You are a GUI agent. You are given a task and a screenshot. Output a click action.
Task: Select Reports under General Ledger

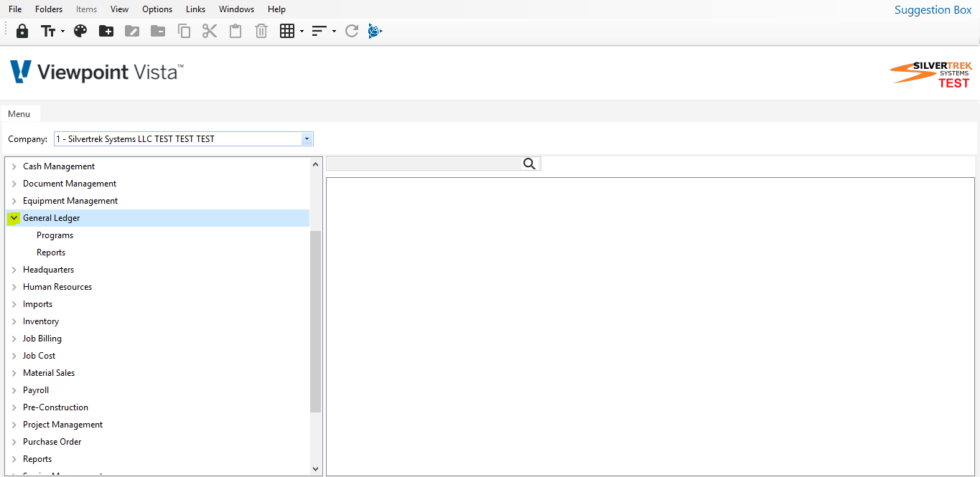(51, 252)
